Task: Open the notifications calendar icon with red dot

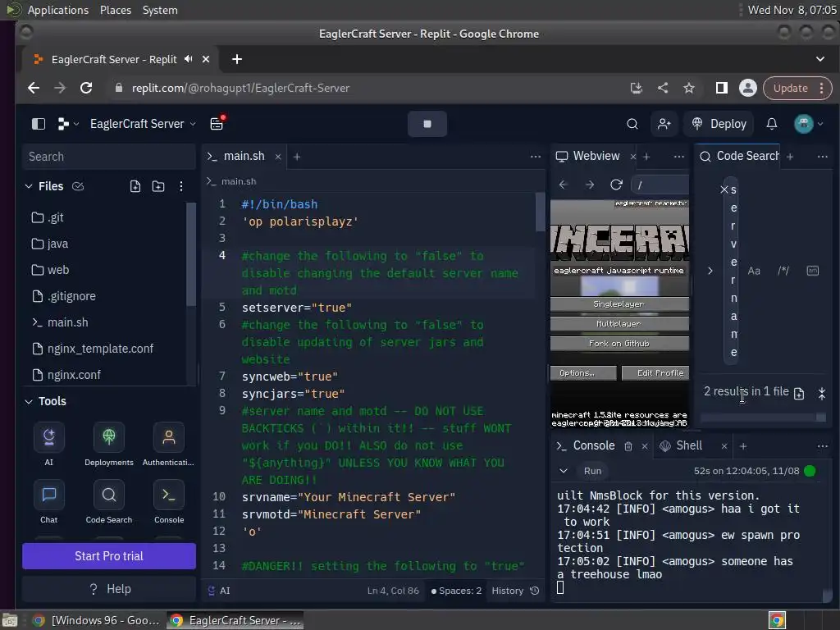Action: [x=217, y=124]
